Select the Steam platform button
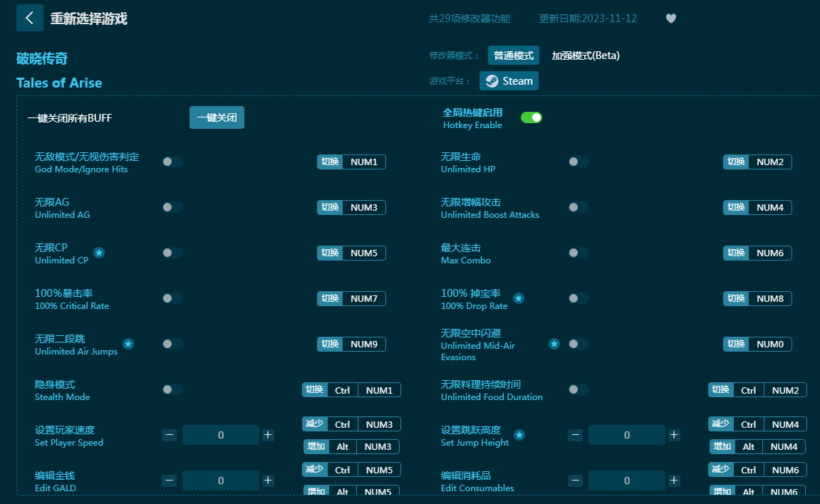Screen dimensions: 820x504 [x=509, y=81]
